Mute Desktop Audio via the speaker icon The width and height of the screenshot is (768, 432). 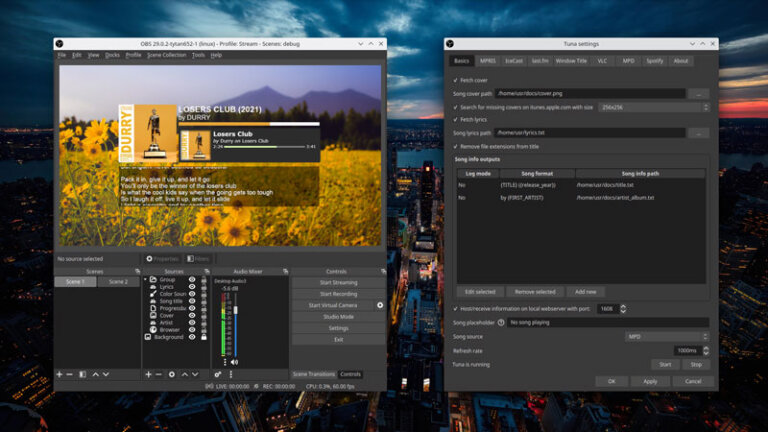235,361
